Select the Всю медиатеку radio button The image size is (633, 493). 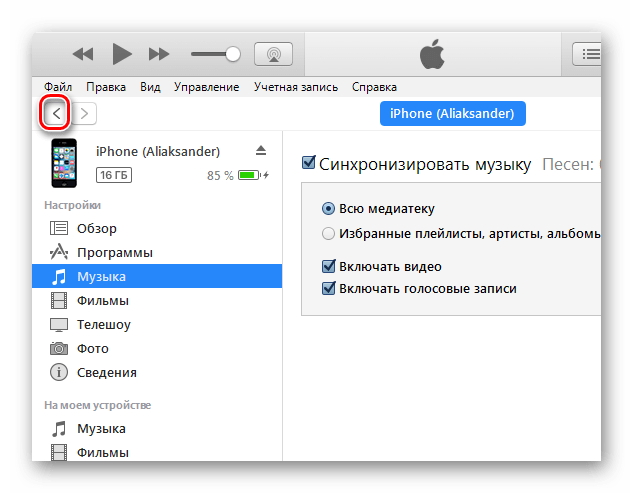tap(328, 209)
